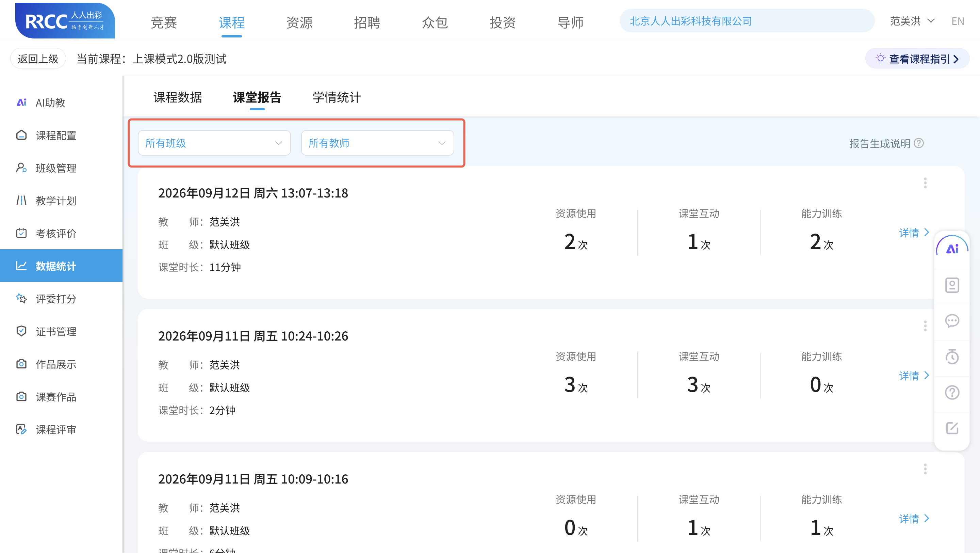The height and width of the screenshot is (553, 980).
Task: Expand the 所有班级 dropdown
Action: pyautogui.click(x=214, y=143)
